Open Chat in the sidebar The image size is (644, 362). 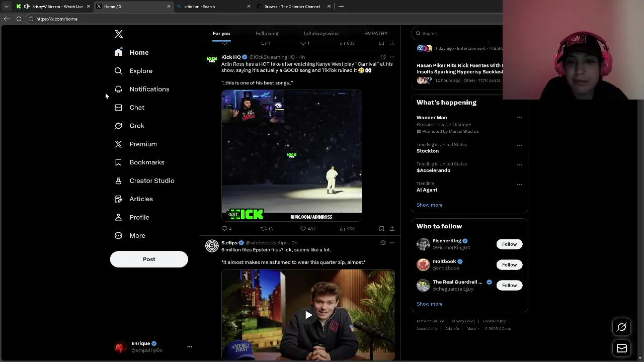[129, 108]
